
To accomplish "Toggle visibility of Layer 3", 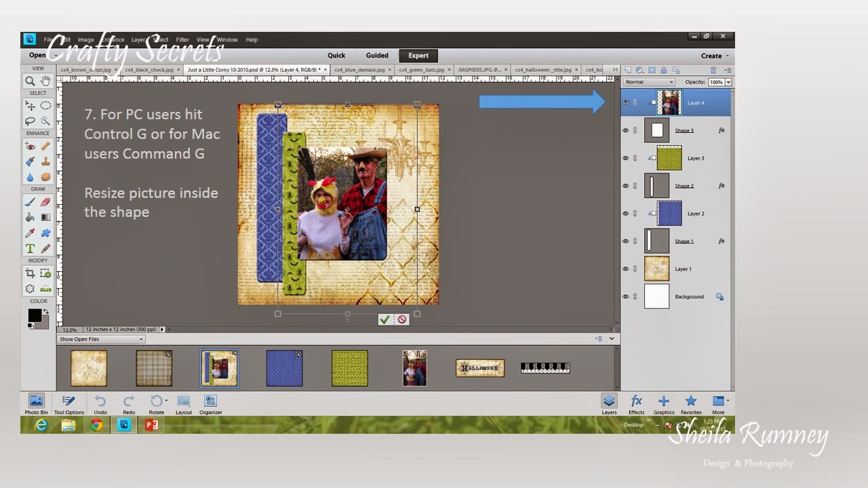I will 625,157.
